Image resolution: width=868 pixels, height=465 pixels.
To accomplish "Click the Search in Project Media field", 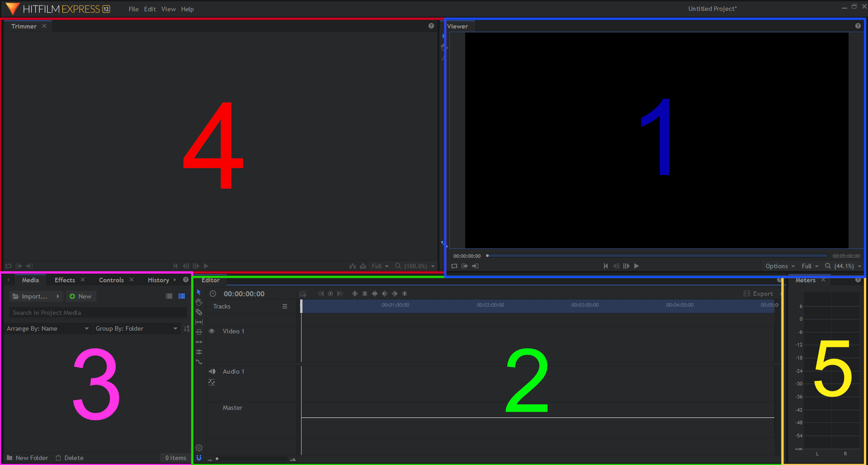I will [97, 312].
